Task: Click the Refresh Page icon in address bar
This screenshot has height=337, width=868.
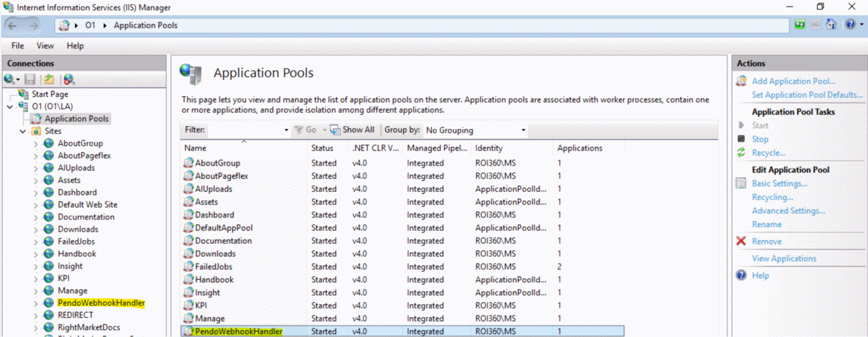Action: click(800, 25)
